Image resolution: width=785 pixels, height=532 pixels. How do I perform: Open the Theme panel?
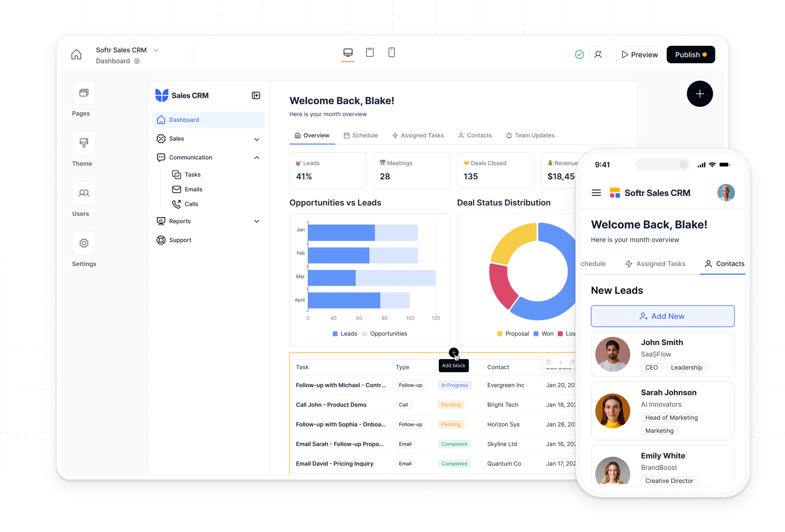tap(84, 143)
